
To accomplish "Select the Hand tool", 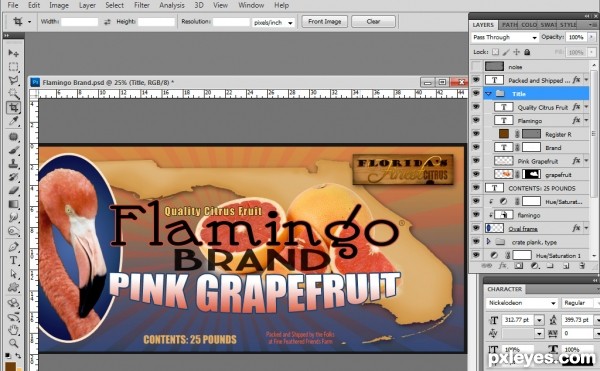I will [13, 329].
